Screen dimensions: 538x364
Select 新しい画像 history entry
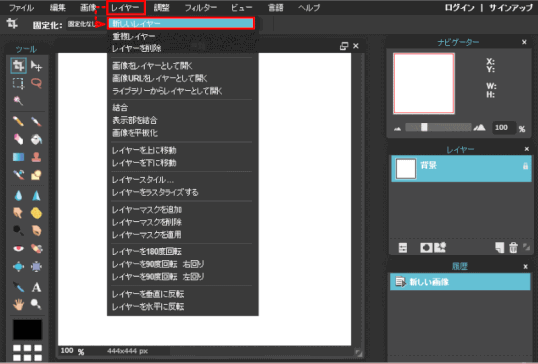point(460,282)
